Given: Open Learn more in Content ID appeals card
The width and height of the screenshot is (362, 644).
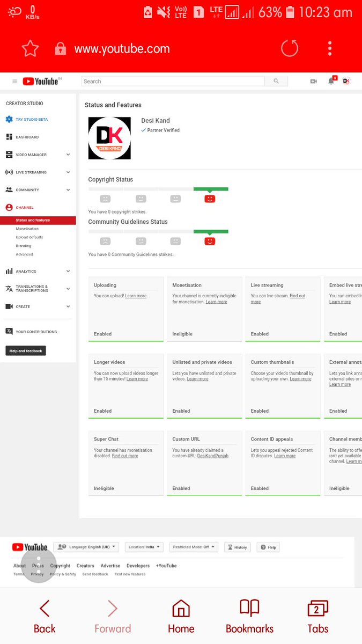Looking at the screenshot, I should pyautogui.click(x=285, y=456).
